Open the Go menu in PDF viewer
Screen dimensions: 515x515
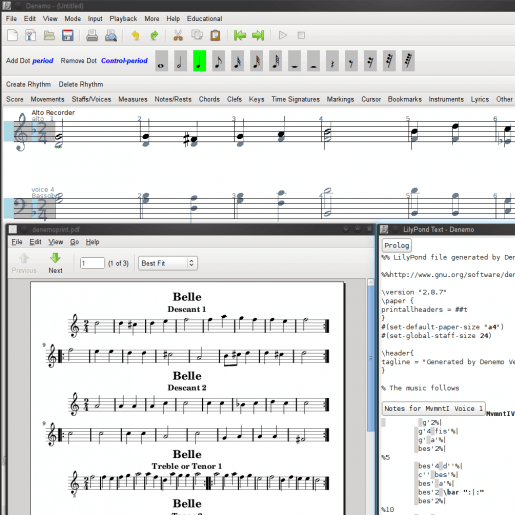(x=74, y=242)
